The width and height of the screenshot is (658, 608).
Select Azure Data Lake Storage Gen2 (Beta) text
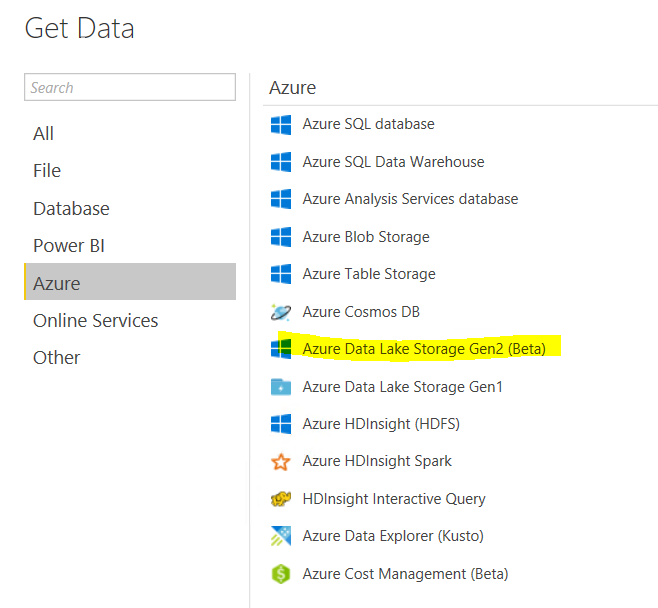coord(424,349)
